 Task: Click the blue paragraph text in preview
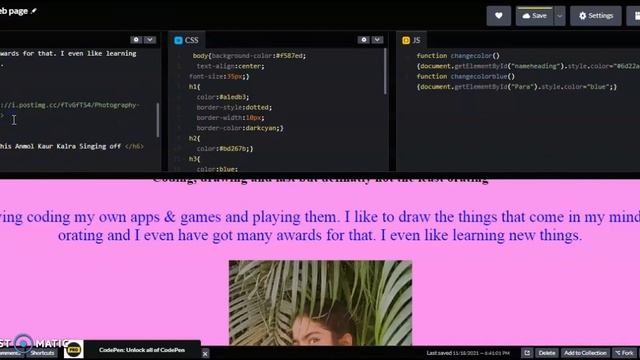tap(320, 226)
